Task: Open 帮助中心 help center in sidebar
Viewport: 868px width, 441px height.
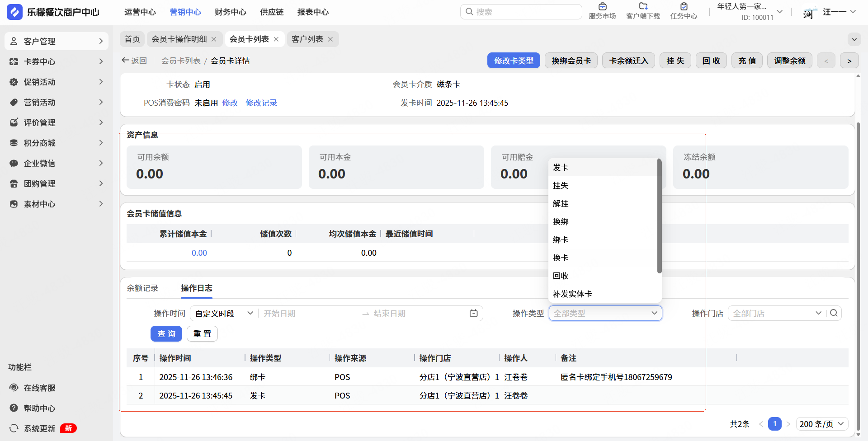Action: [39, 408]
